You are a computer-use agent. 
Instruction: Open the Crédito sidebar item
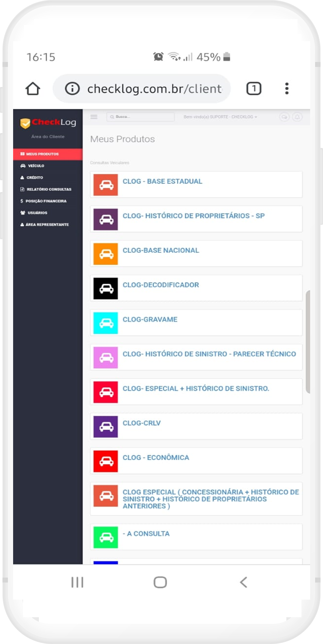click(48, 177)
